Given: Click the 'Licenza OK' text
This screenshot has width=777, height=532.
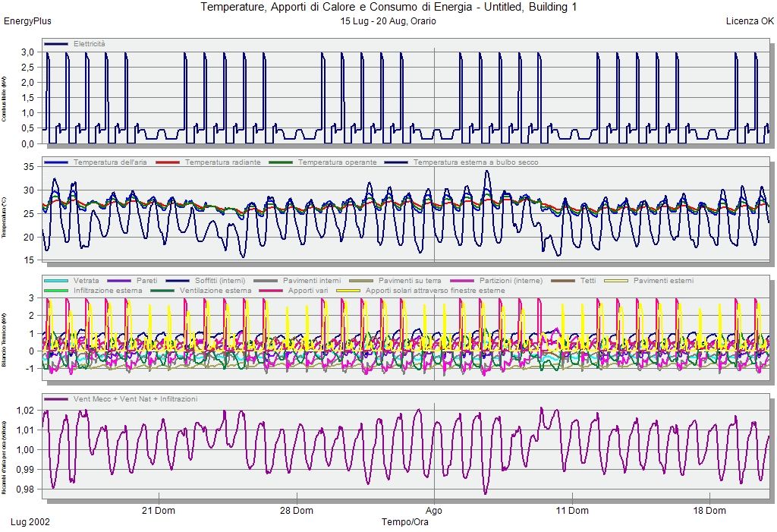Looking at the screenshot, I should pos(750,21).
